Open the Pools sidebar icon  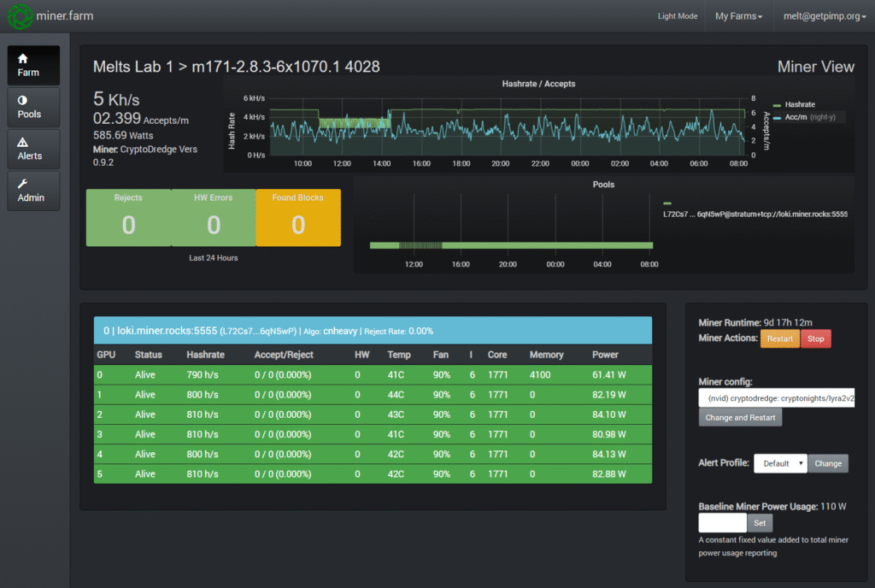tap(23, 100)
